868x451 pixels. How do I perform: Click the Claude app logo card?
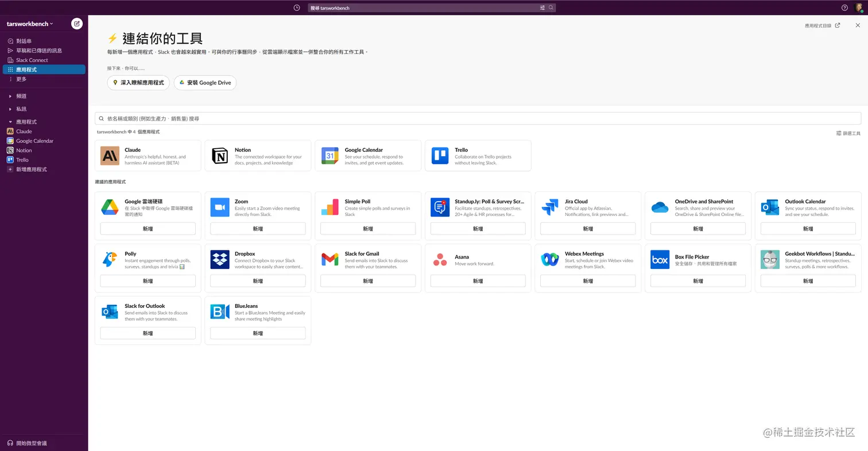coord(110,156)
